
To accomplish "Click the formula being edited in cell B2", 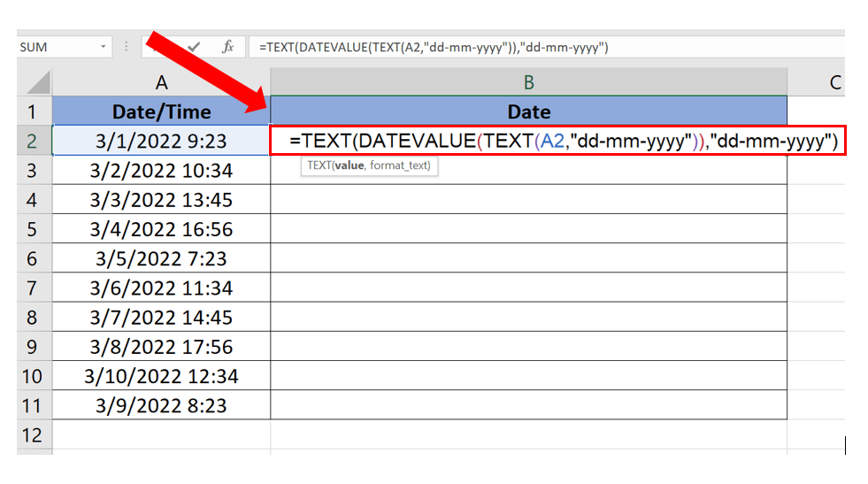I will pos(564,142).
